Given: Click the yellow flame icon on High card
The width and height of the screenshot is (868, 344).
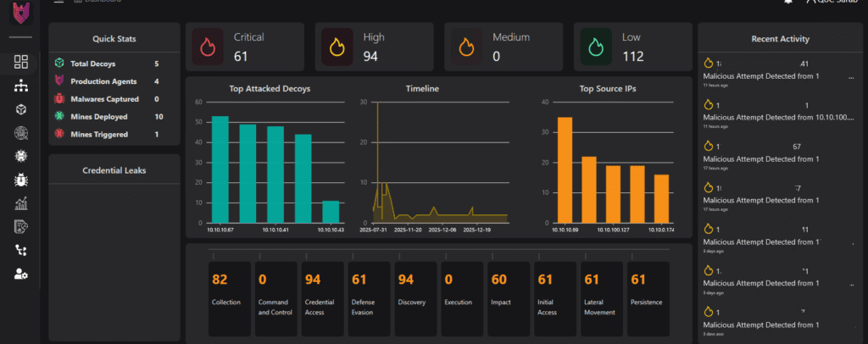Looking at the screenshot, I should (x=337, y=47).
